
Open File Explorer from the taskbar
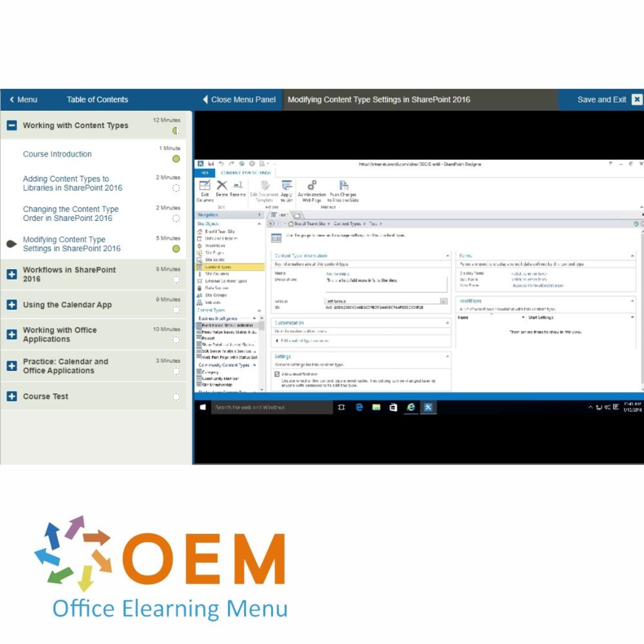376,407
